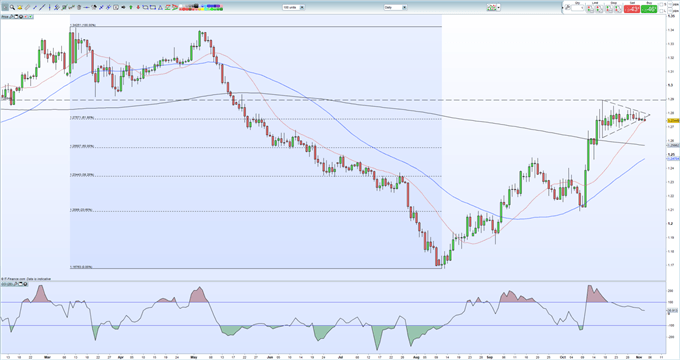Viewport: 680px width, 360px height.
Task: Click the red Sell price button
Action: pyautogui.click(x=631, y=9)
